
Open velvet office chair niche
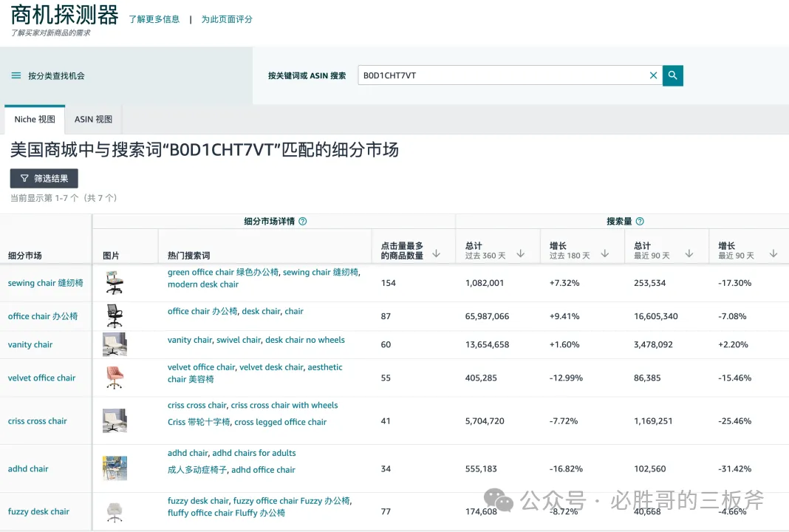pos(42,378)
